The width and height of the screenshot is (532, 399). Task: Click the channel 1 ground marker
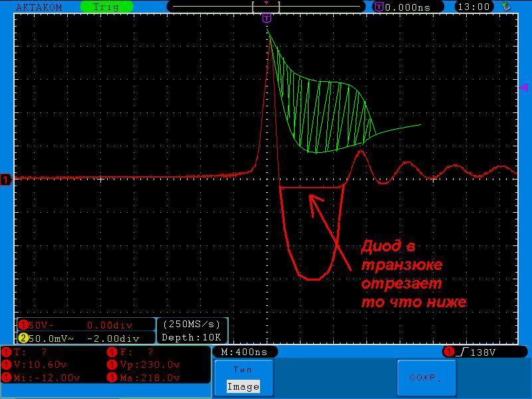pyautogui.click(x=7, y=180)
